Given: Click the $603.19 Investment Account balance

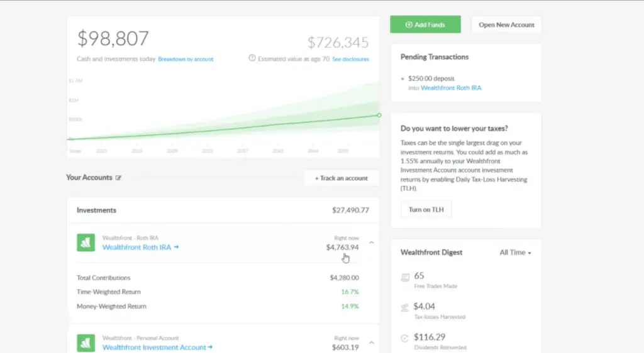Looking at the screenshot, I should (345, 347).
